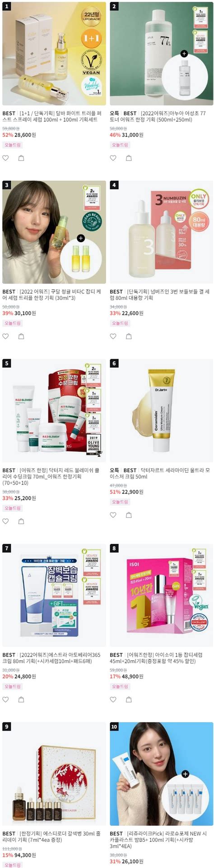View La Roche-Posay Cicaplast Balm B5+ image

(x=161, y=774)
